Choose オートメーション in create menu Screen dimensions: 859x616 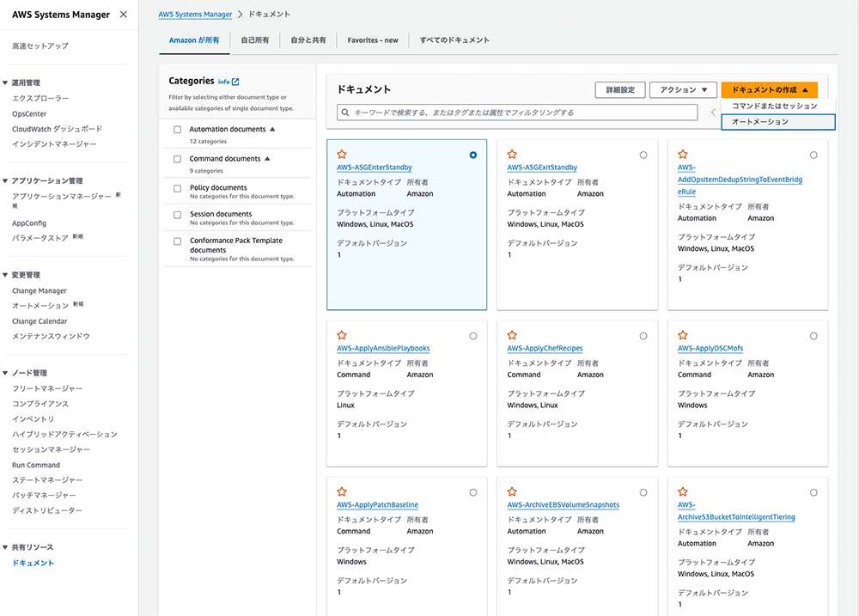point(778,122)
